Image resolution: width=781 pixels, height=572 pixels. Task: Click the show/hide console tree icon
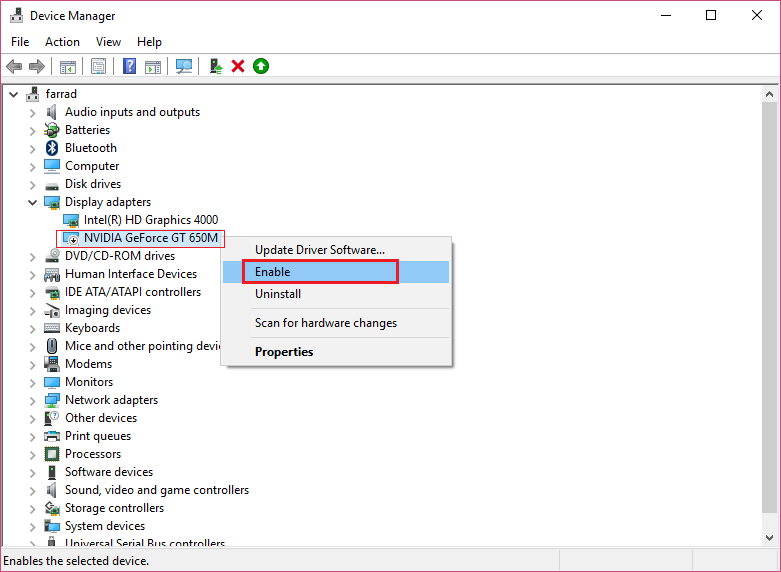point(68,66)
